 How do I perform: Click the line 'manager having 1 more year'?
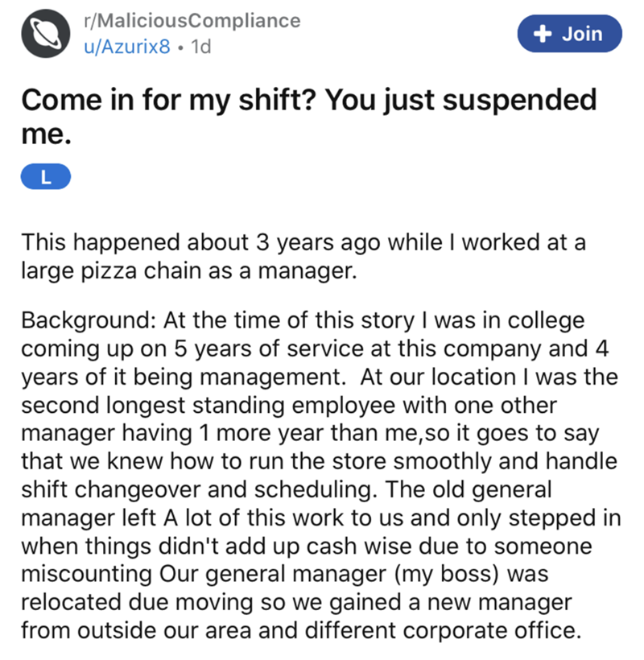coord(310,434)
